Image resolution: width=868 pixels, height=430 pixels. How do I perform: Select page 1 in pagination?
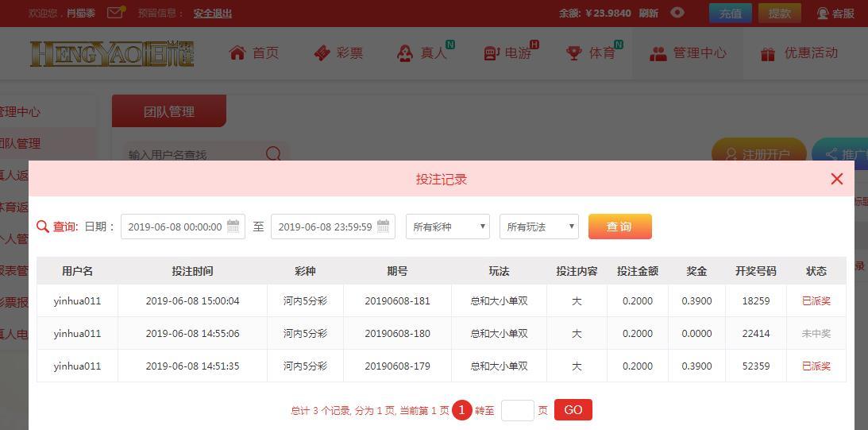(x=461, y=410)
